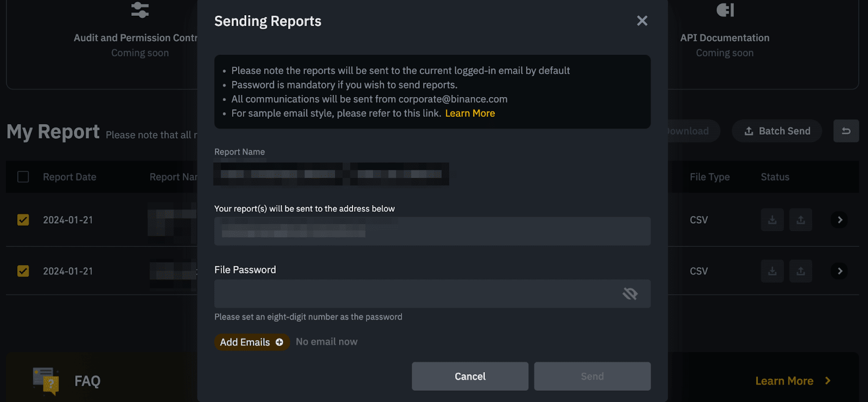Click the API Documentation plug icon
868x402 pixels.
pyautogui.click(x=725, y=10)
